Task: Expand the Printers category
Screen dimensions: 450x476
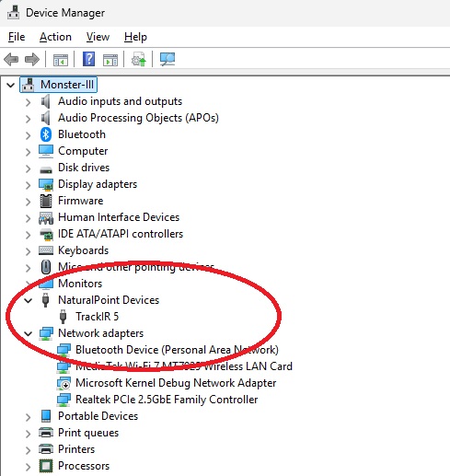Action: (29, 450)
